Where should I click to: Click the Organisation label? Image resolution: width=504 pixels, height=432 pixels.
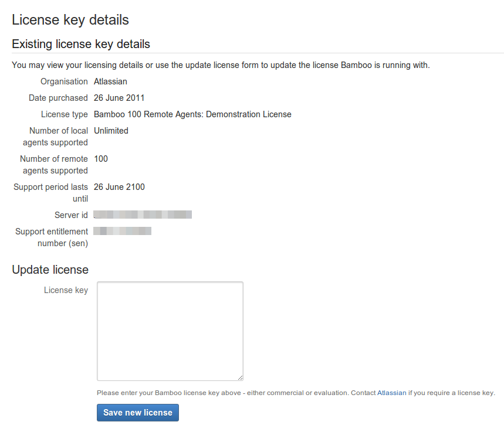64,81
